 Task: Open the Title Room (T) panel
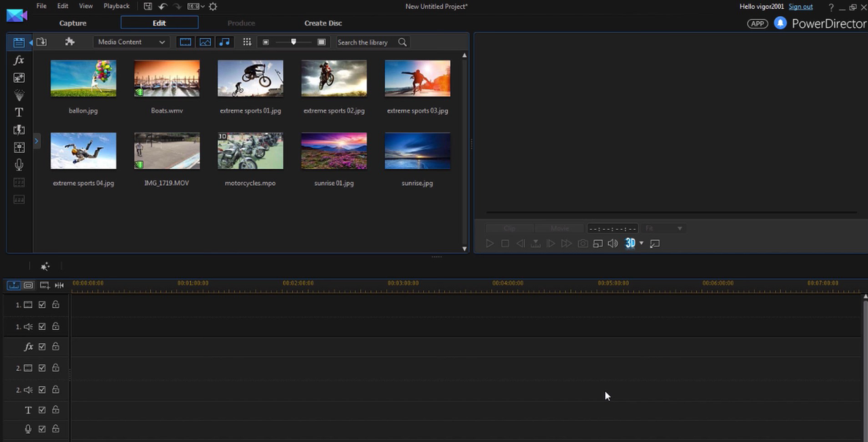[x=19, y=113]
